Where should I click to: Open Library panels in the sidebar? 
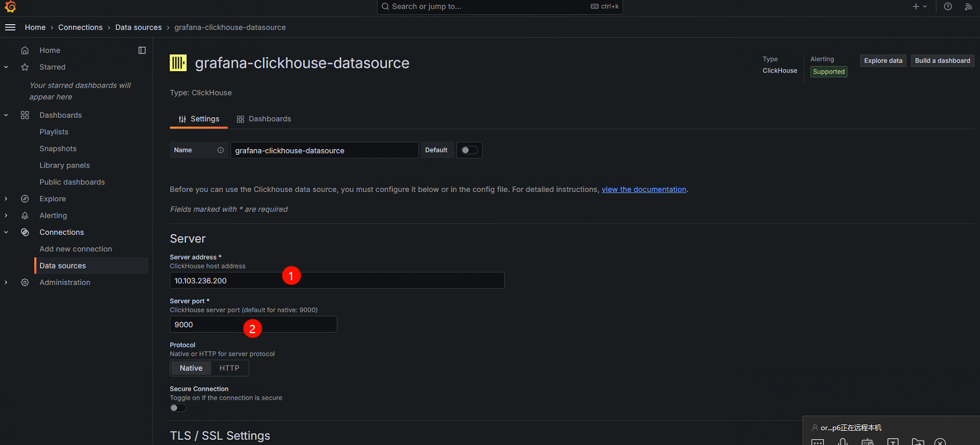pos(65,165)
